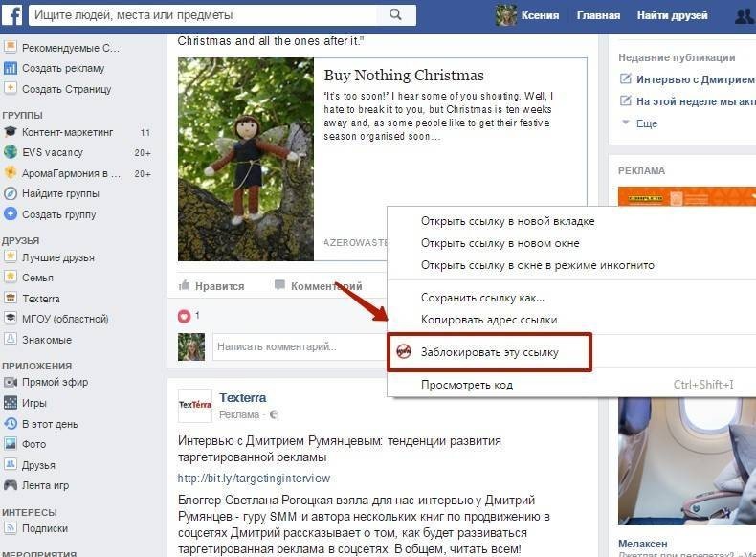
Task: Click the Контент-маркетинг group icon
Action: point(11,132)
